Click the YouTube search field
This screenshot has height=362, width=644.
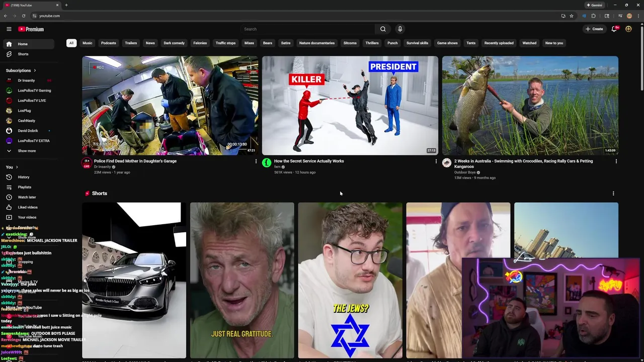coord(308,29)
